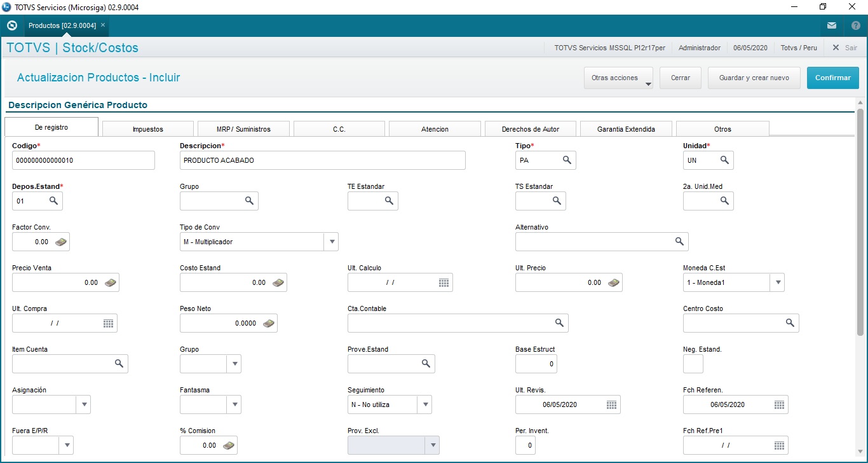Image resolution: width=868 pixels, height=463 pixels.
Task: Open the Peso Neto calculator icon
Action: pyautogui.click(x=268, y=323)
